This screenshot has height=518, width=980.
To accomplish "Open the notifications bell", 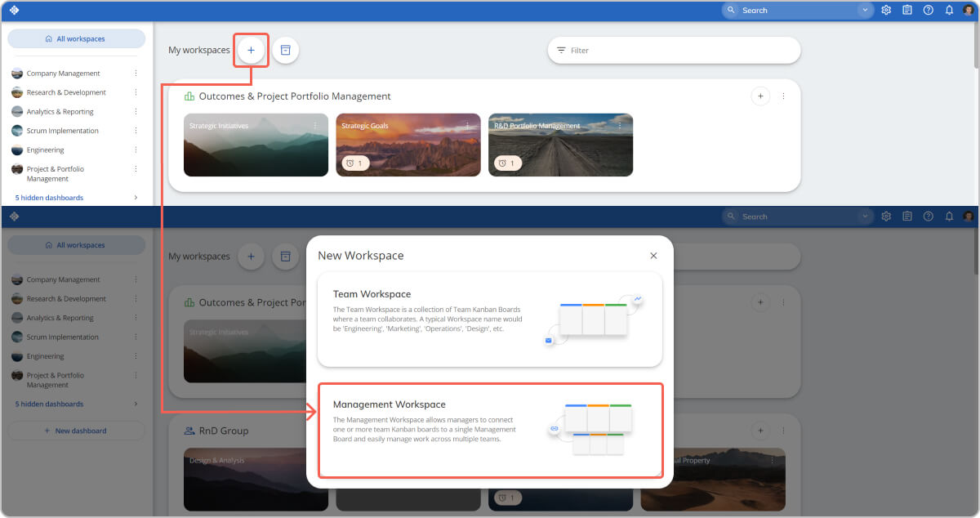I will [x=948, y=10].
